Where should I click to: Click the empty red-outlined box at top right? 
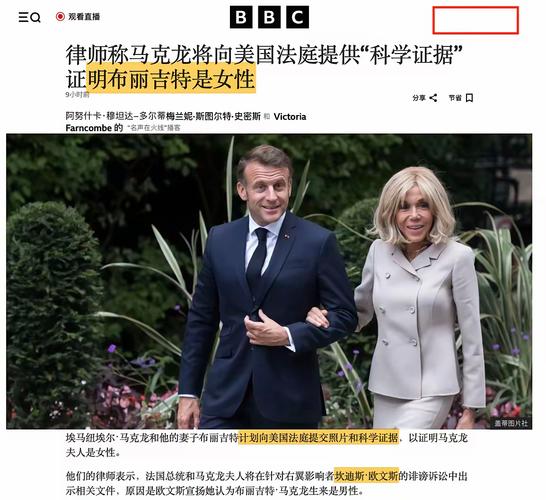(x=476, y=20)
